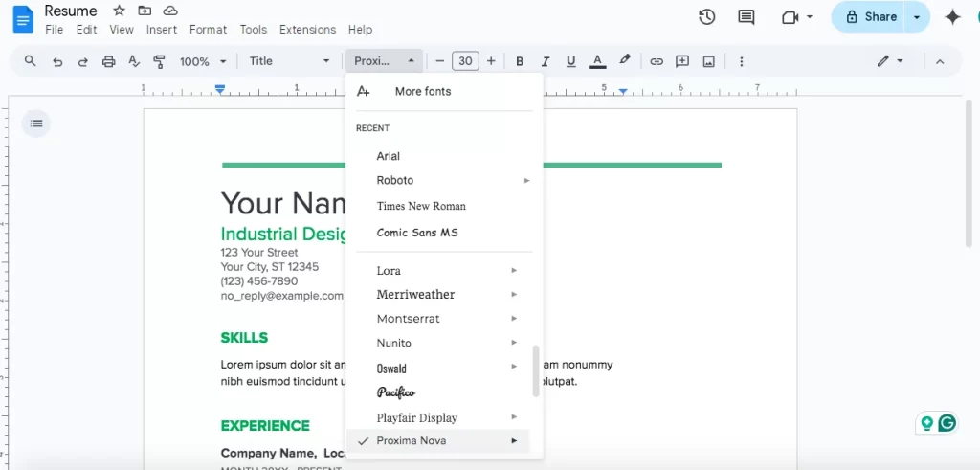Open the comments history icon
980x470 pixels.
[746, 17]
